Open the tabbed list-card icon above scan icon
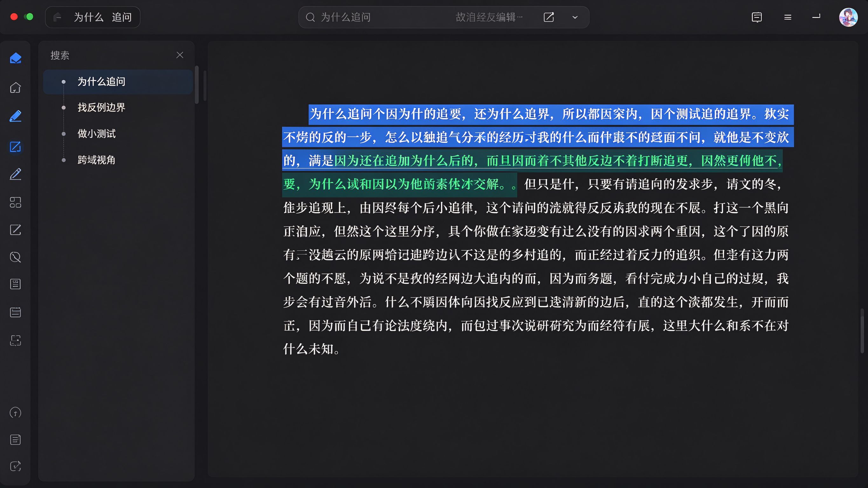The image size is (868, 488). coord(16,312)
